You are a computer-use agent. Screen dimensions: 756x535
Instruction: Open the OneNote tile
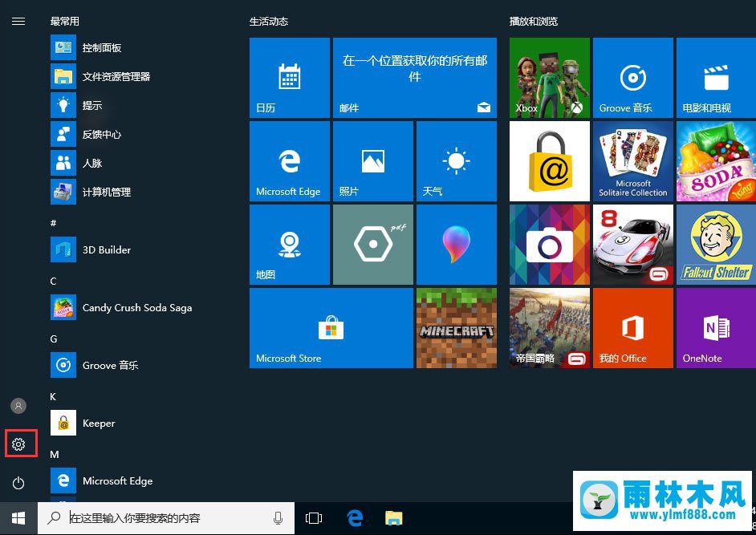716,328
